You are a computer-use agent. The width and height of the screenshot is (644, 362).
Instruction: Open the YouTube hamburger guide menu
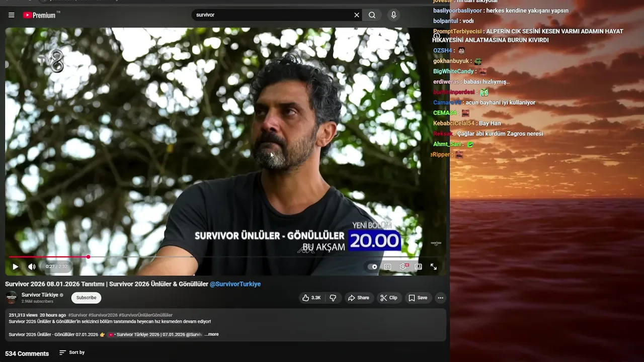point(11,15)
